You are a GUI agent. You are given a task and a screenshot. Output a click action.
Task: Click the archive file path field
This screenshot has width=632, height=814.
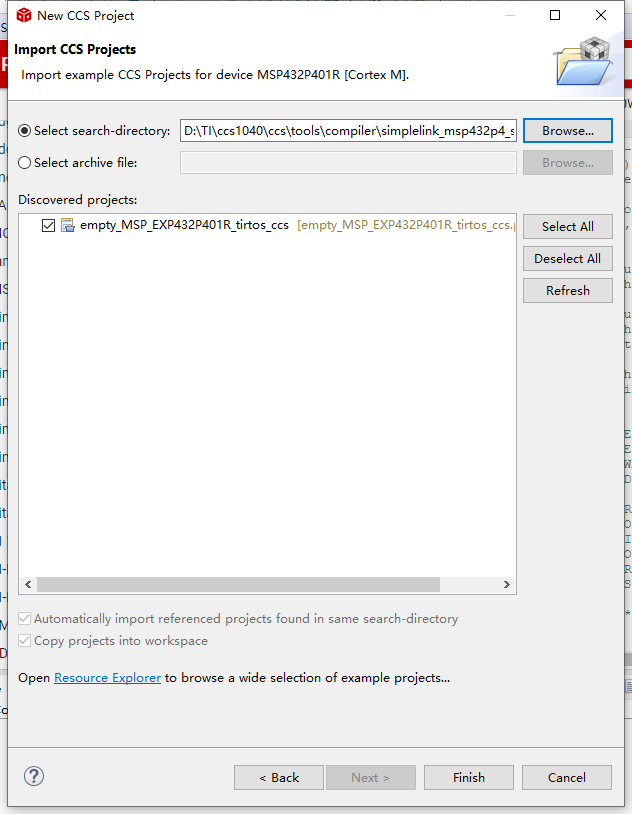click(x=348, y=162)
